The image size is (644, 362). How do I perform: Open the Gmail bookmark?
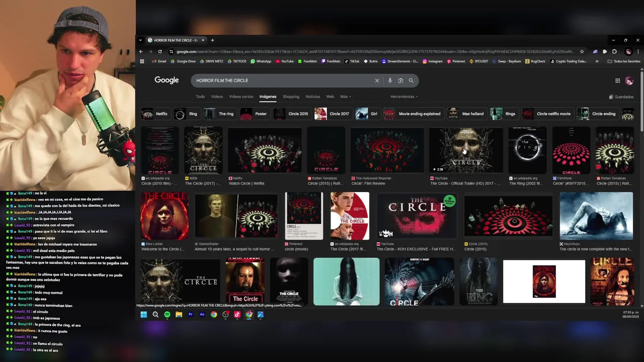(x=159, y=61)
